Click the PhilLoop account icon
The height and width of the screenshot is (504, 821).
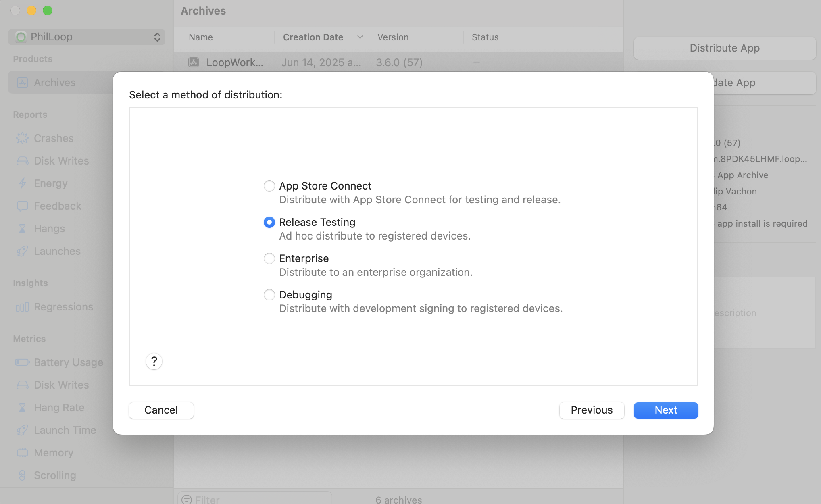pos(21,37)
